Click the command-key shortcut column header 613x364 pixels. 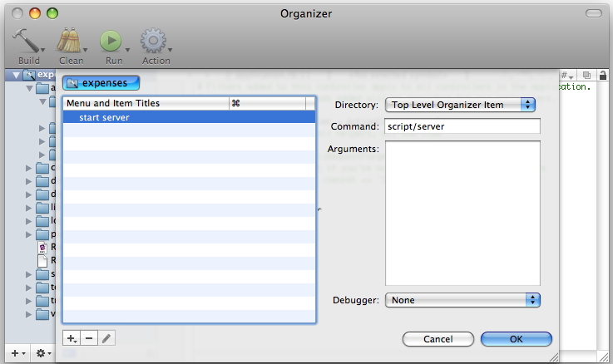click(267, 103)
